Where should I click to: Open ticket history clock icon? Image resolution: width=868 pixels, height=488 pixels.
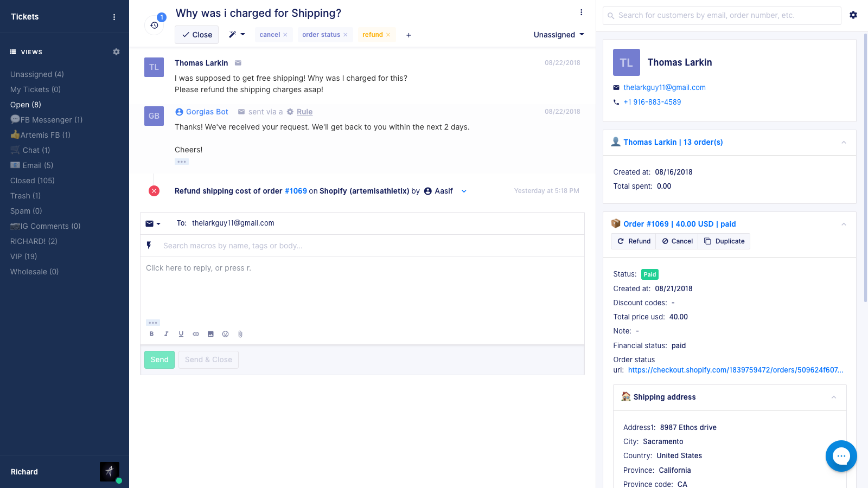point(154,25)
